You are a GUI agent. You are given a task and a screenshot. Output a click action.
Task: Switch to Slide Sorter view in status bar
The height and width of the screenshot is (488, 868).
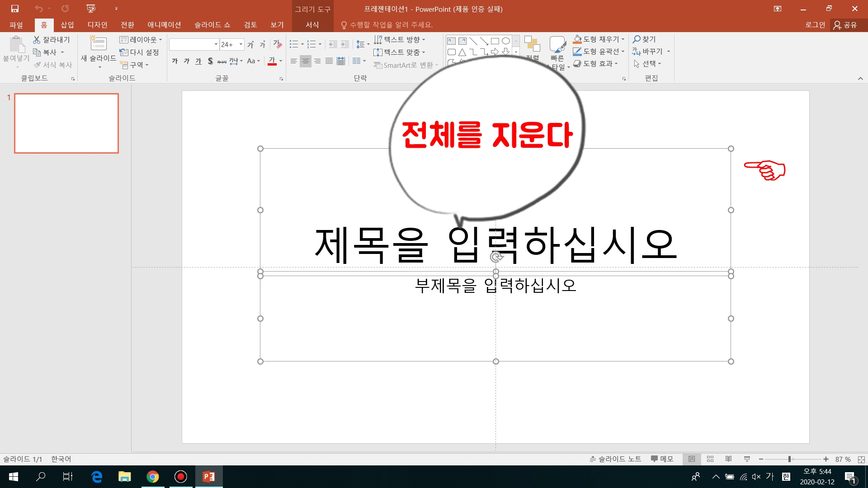coord(710,459)
